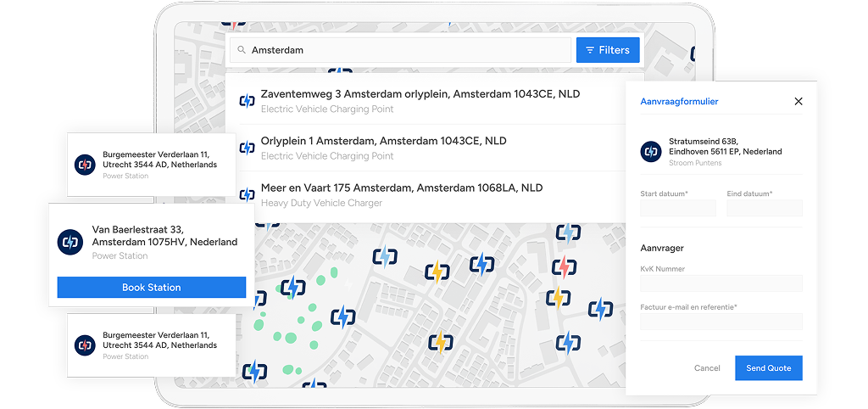This screenshot has width=868, height=409.
Task: Open the Filters panel
Action: [x=608, y=50]
